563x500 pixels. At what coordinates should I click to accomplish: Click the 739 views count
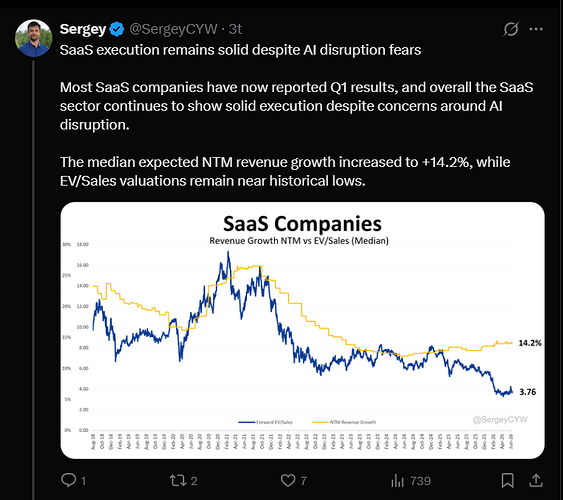pos(420,481)
